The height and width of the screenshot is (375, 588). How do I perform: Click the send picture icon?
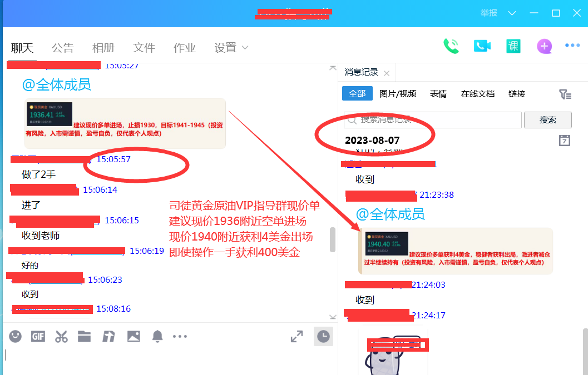(x=134, y=337)
